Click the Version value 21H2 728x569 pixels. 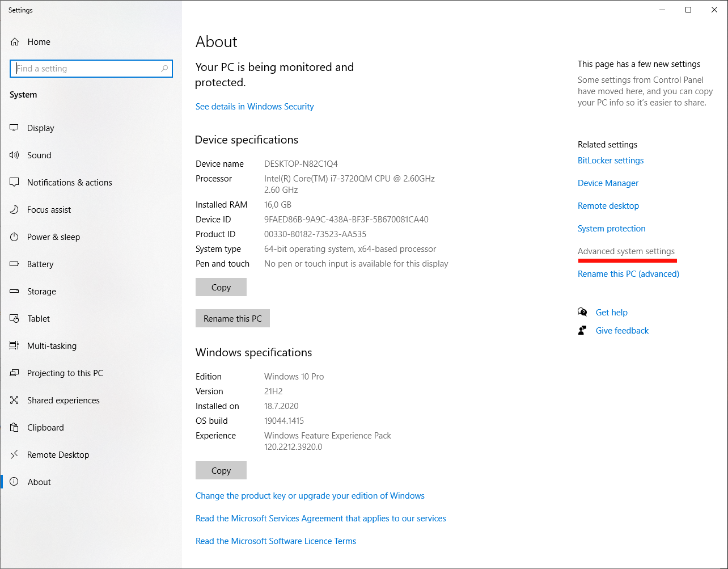pos(273,391)
